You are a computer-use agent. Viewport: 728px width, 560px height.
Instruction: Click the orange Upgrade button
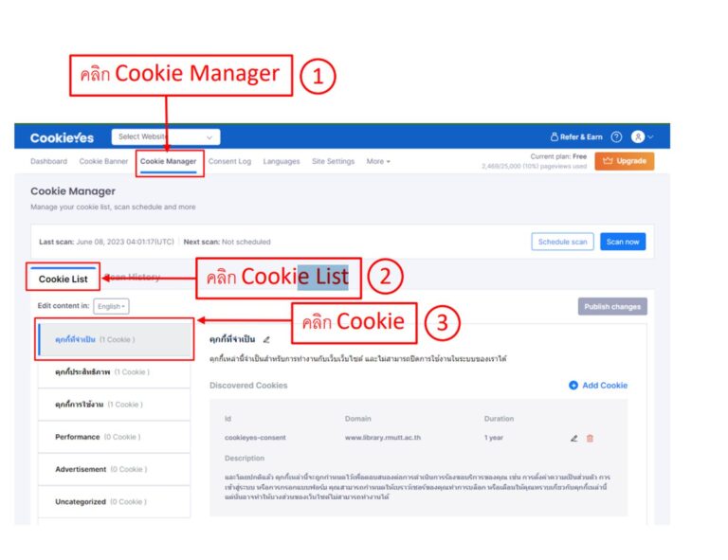(x=625, y=161)
